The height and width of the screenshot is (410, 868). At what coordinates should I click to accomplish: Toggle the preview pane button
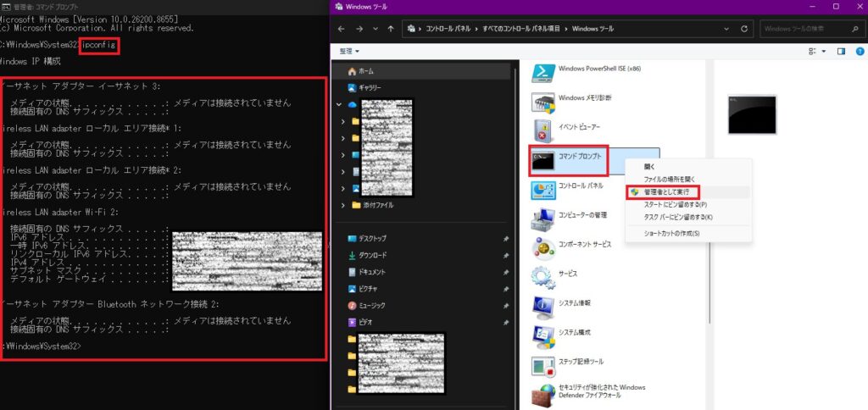point(842,52)
